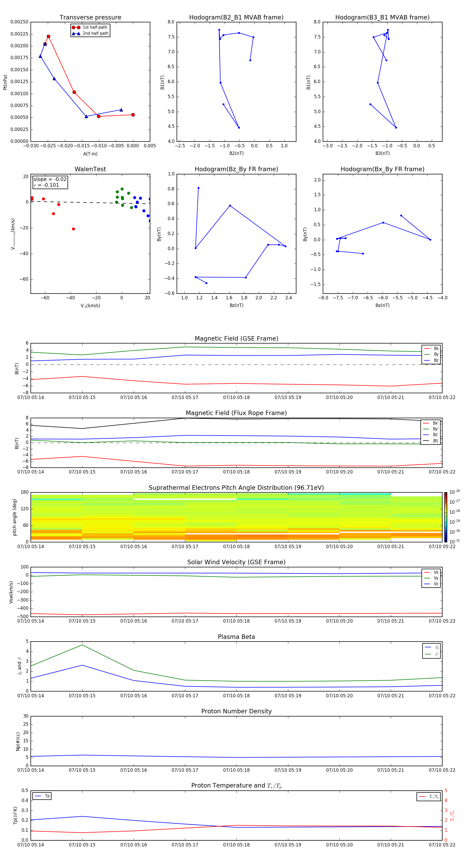
Task: Click the 'Transverse pressure' plot title
Action: click(x=90, y=18)
